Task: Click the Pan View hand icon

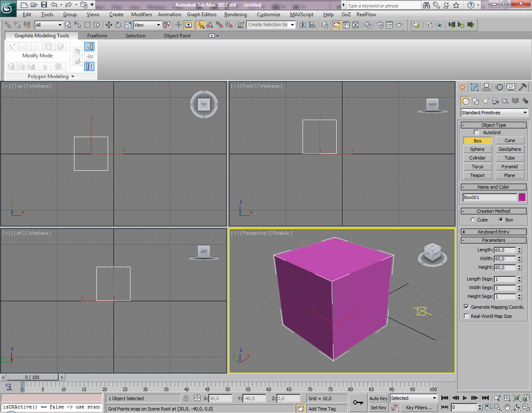Action: (x=507, y=407)
